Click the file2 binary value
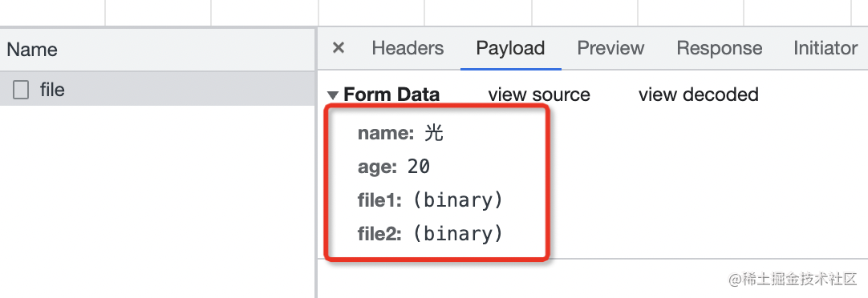 (458, 234)
